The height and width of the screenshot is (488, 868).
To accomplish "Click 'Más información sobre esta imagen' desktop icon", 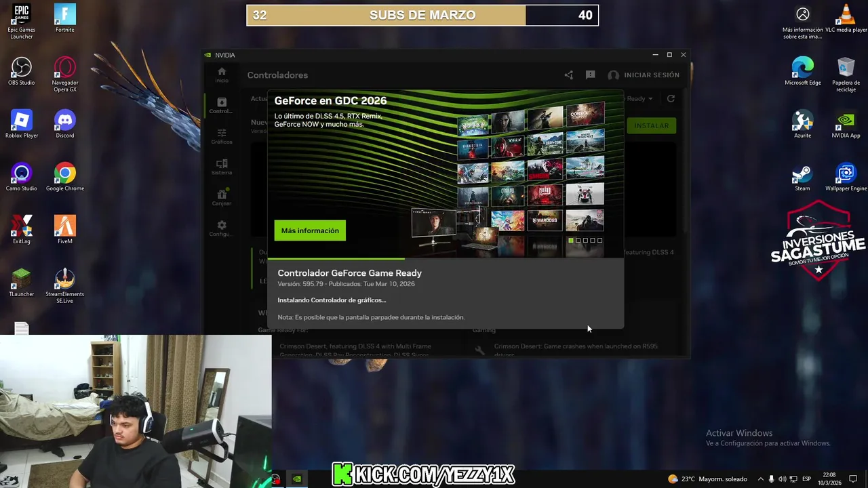I will (803, 22).
